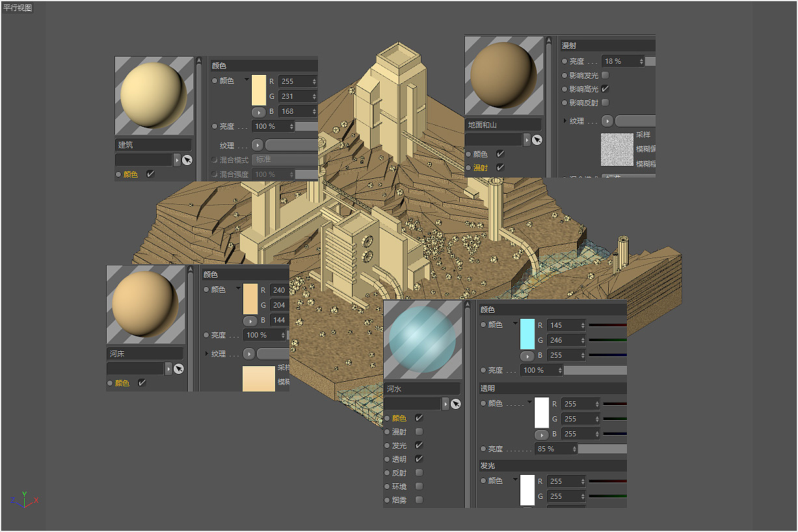Click the noise texture thumbnail in 地面和山
Viewport: 798px width, 532px height.
617,150
